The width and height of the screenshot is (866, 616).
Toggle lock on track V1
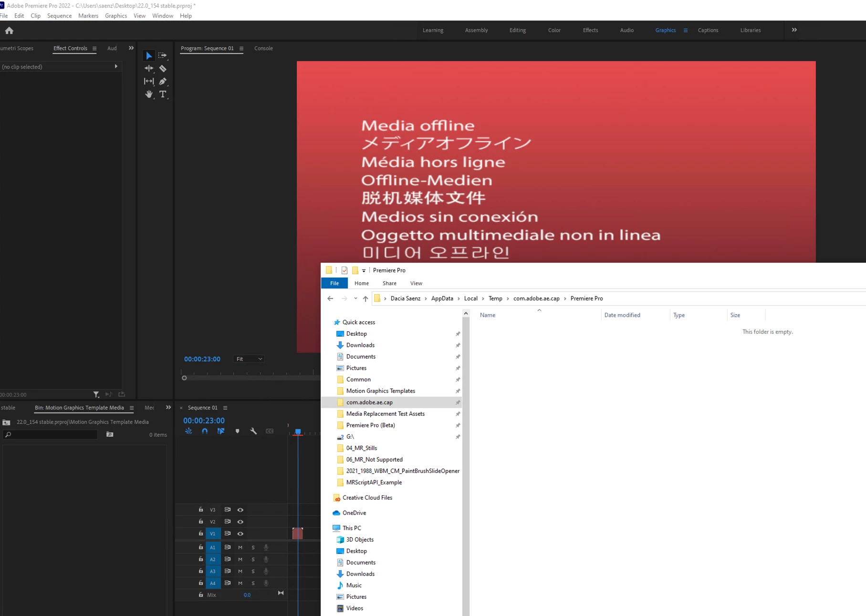[201, 534]
